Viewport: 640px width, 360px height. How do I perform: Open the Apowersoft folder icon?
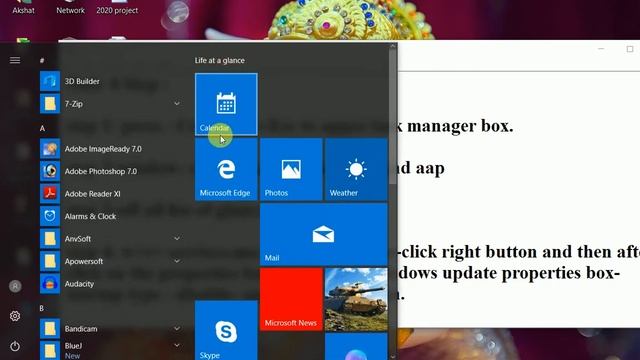pos(50,261)
